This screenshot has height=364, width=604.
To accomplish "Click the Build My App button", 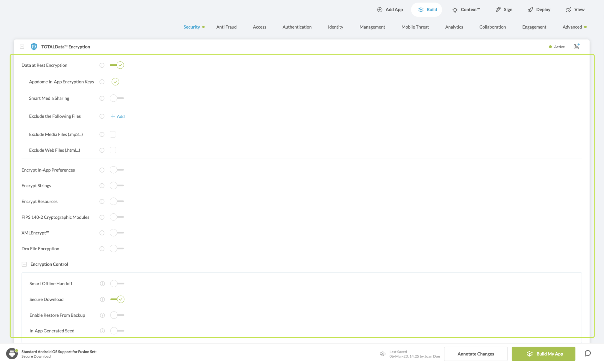I will [543, 354].
